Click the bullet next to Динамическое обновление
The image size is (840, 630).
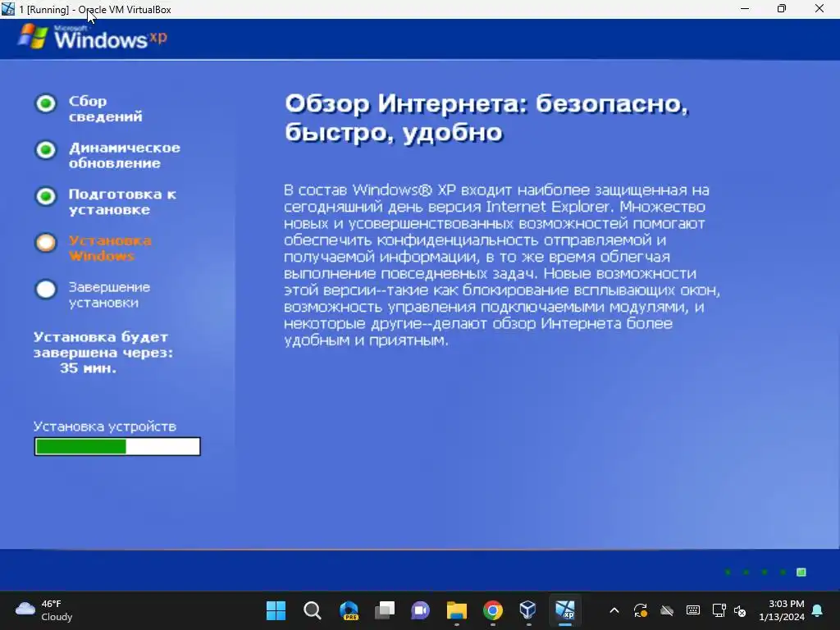point(46,149)
